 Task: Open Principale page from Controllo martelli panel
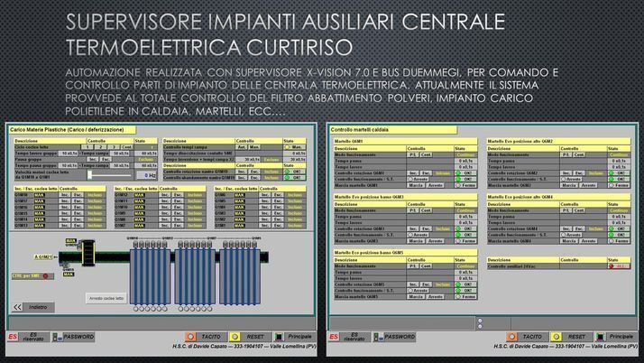(x=615, y=337)
